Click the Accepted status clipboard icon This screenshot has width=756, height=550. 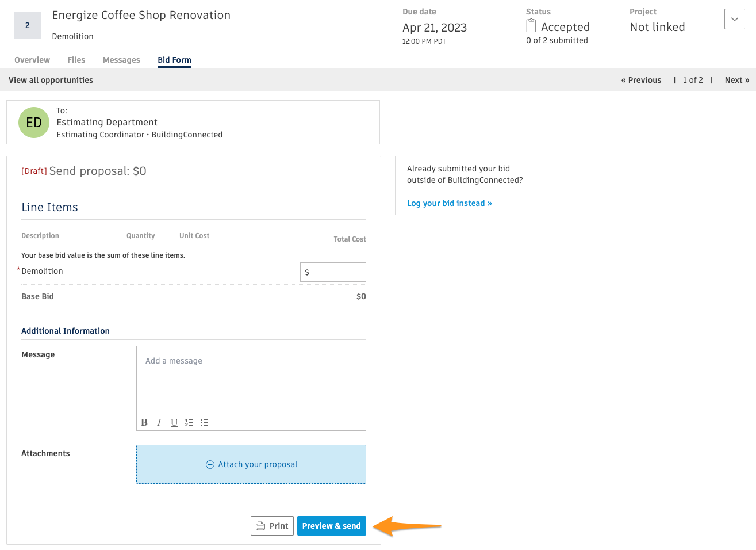(x=531, y=26)
